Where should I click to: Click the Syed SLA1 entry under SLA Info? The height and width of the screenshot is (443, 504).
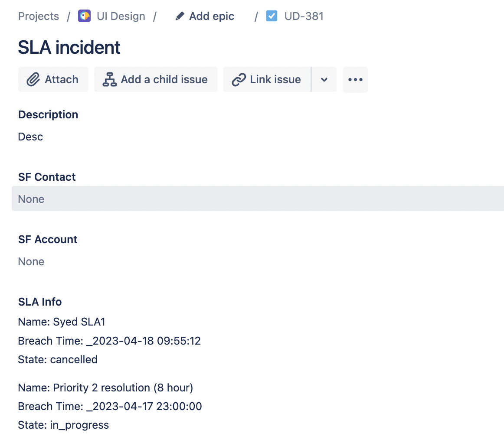point(62,322)
